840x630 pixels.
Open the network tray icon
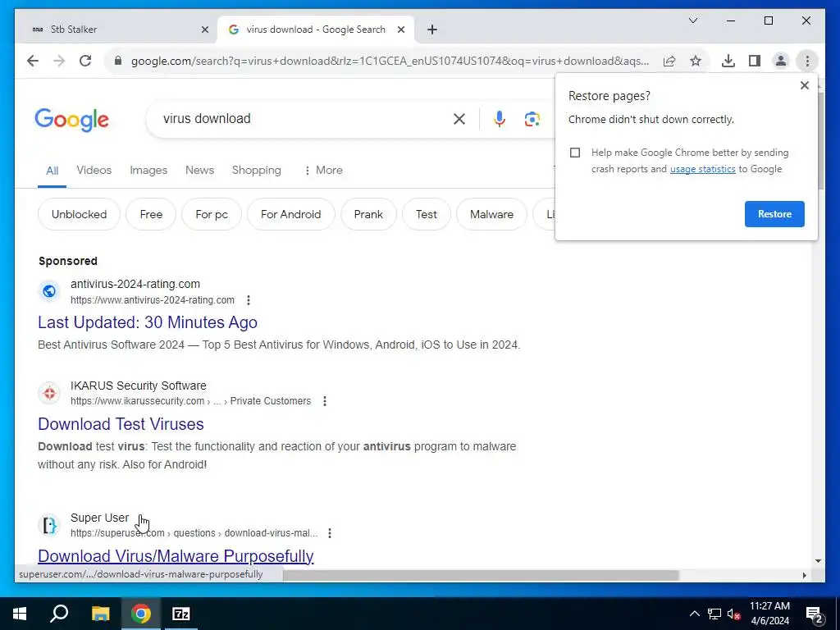[714, 614]
